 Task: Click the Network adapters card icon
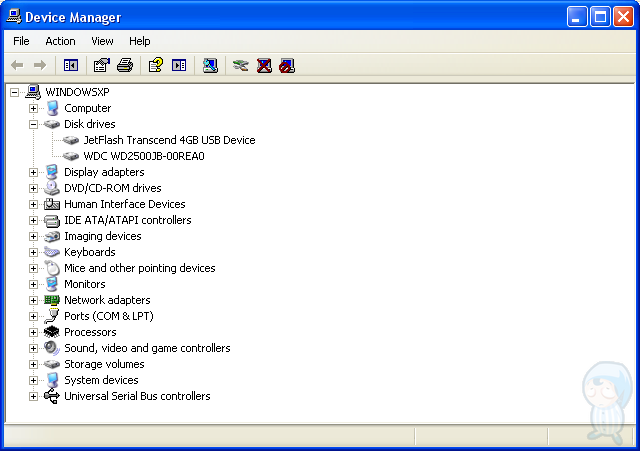coord(52,300)
